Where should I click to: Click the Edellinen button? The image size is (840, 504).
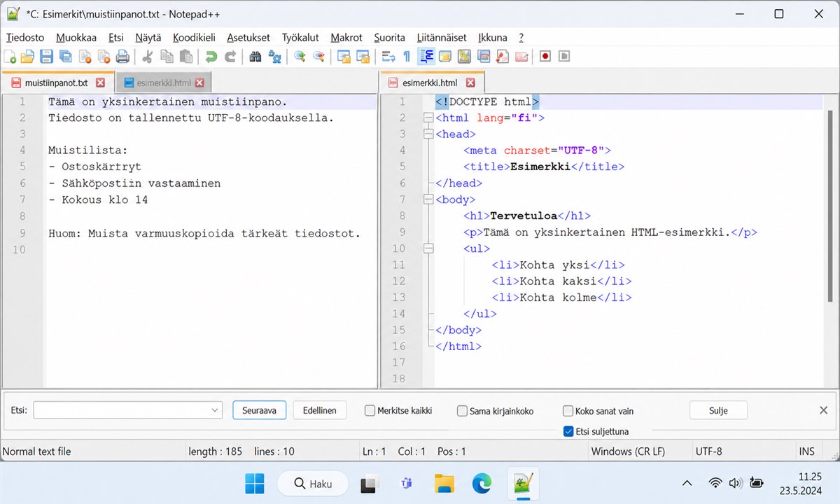[x=320, y=410]
